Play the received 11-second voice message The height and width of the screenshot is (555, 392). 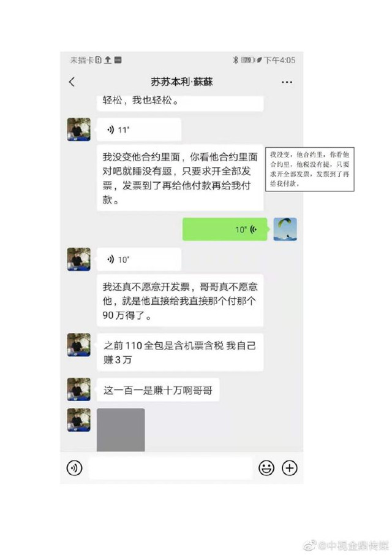[x=139, y=130]
